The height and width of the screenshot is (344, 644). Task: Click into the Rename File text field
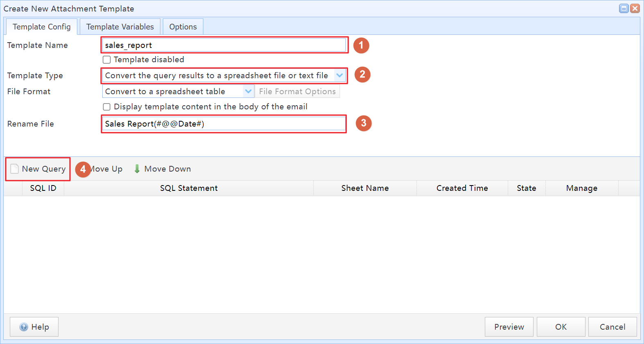point(224,124)
